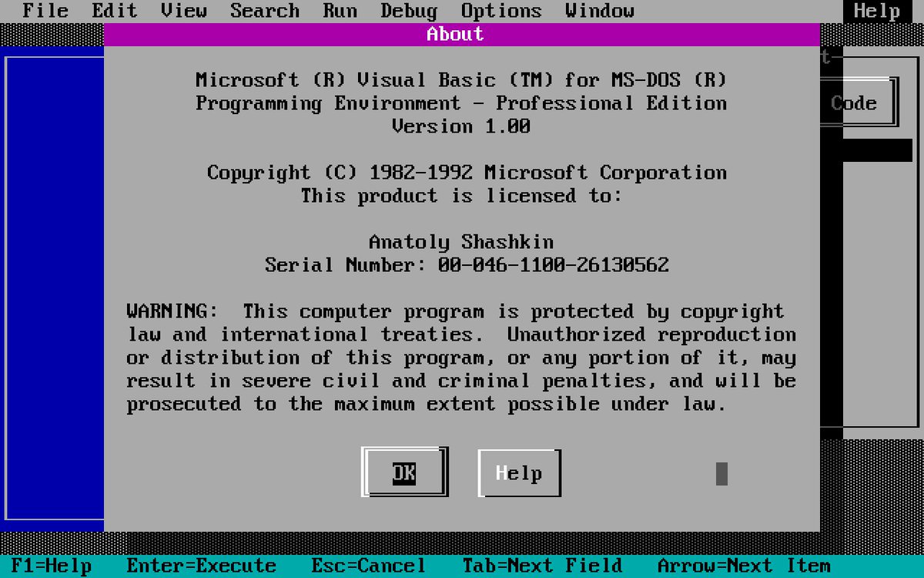This screenshot has width=924, height=578.
Task: Click the licensee name Anatoly Shashkin
Action: tap(461, 242)
